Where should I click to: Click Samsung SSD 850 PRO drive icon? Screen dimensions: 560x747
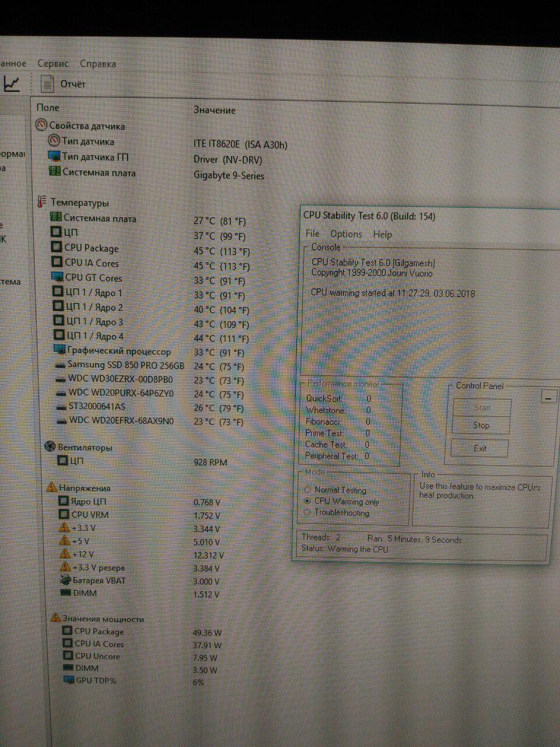tap(60, 365)
